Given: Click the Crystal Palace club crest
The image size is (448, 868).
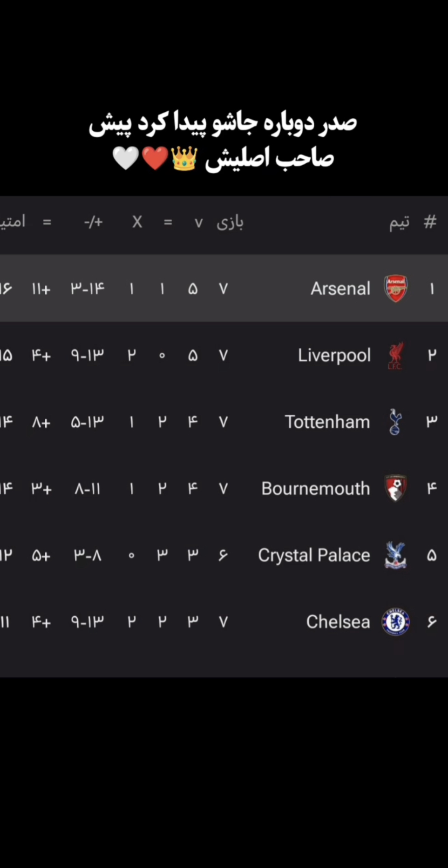Looking at the screenshot, I should click(x=396, y=555).
